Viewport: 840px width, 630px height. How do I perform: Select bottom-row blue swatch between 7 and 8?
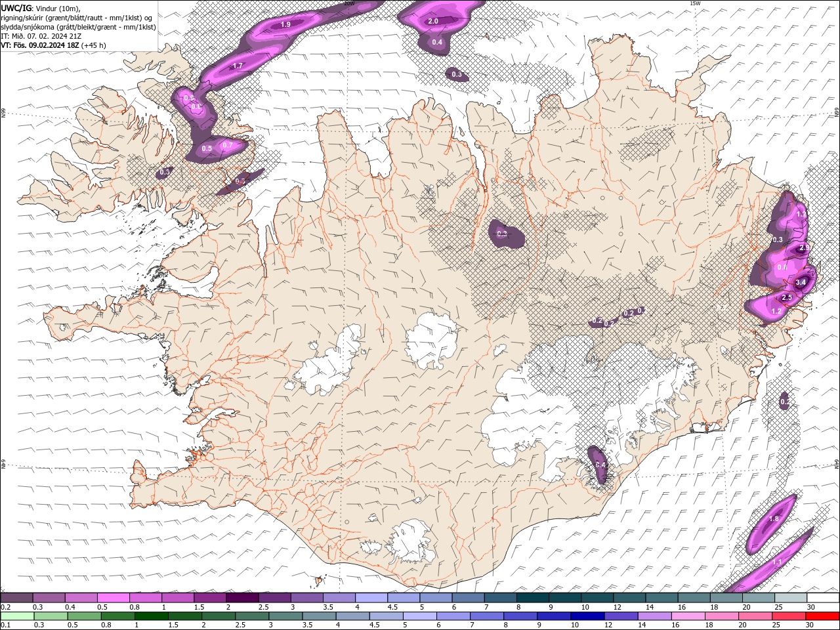click(487, 616)
